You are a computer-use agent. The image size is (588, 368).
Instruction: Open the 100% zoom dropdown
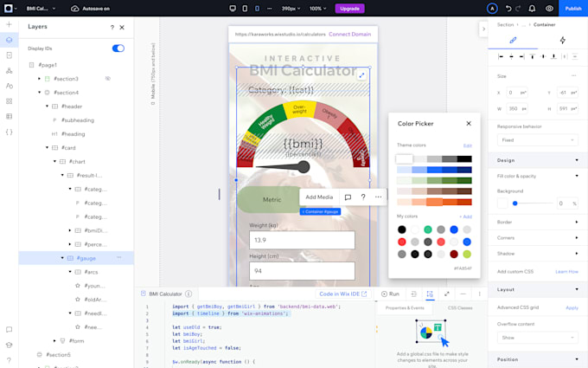point(317,9)
